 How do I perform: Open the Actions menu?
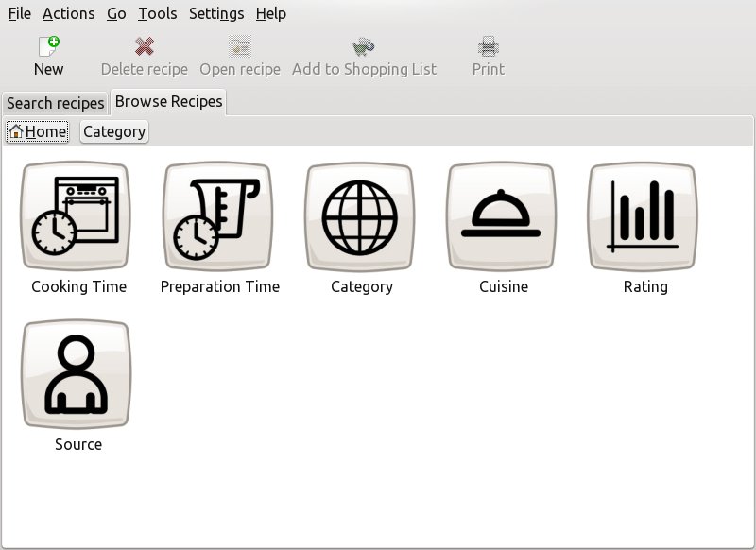click(x=68, y=13)
